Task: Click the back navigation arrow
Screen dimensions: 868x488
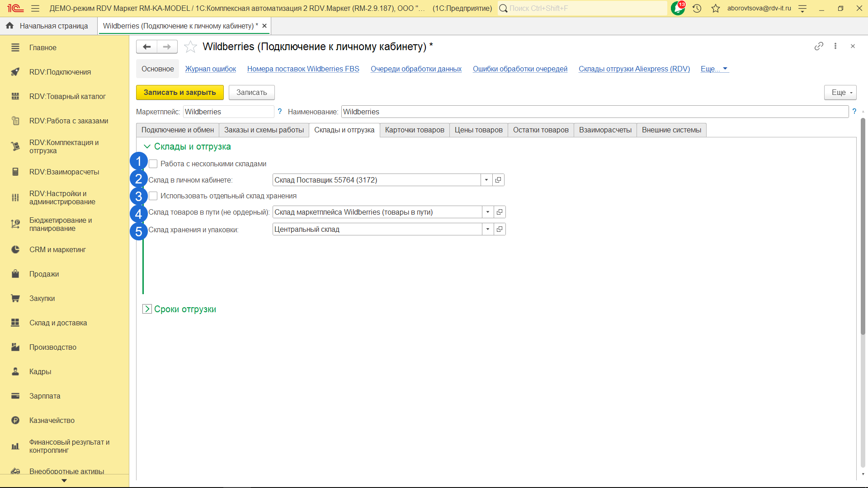Action: [x=146, y=47]
